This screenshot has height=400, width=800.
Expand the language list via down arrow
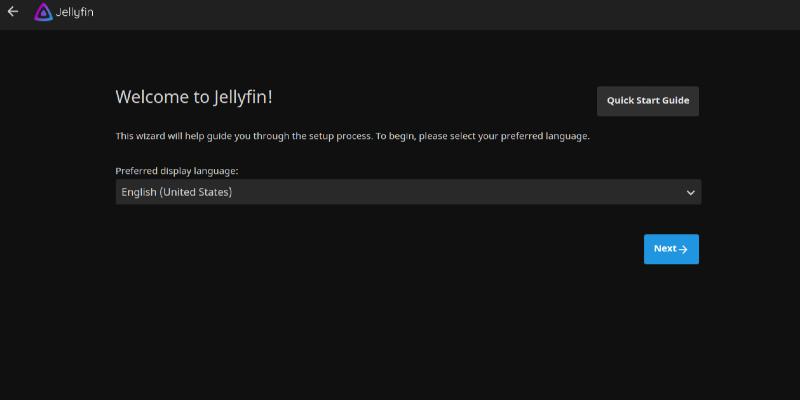[x=690, y=192]
